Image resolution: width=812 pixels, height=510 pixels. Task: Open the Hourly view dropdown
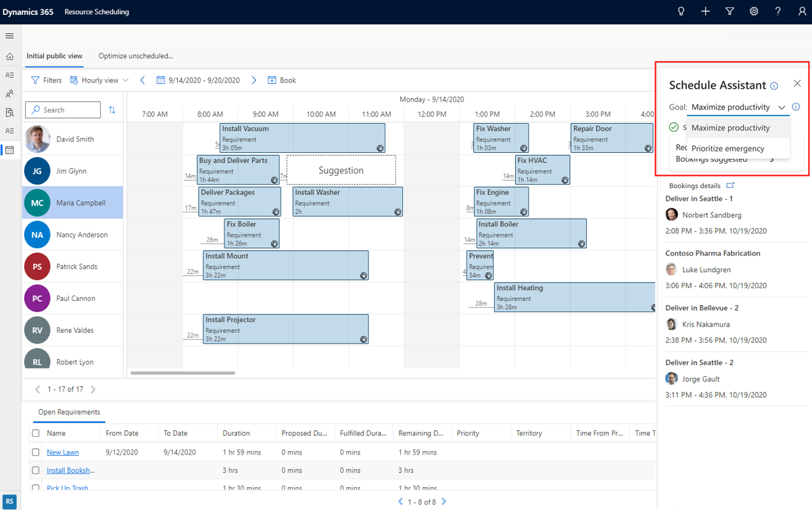[99, 80]
